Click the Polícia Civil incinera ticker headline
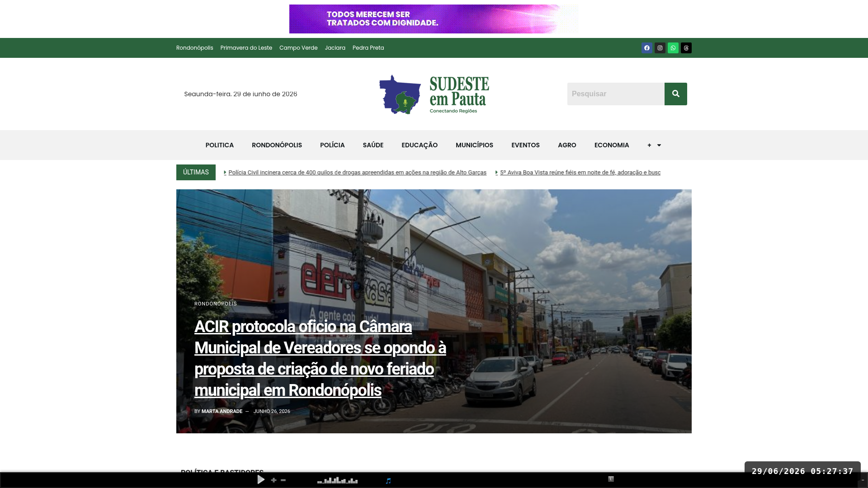 click(x=358, y=173)
